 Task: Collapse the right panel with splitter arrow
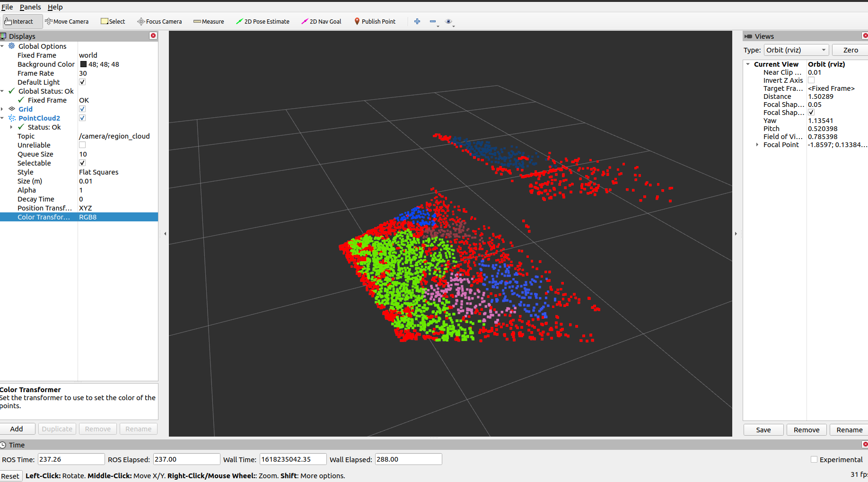pos(736,233)
